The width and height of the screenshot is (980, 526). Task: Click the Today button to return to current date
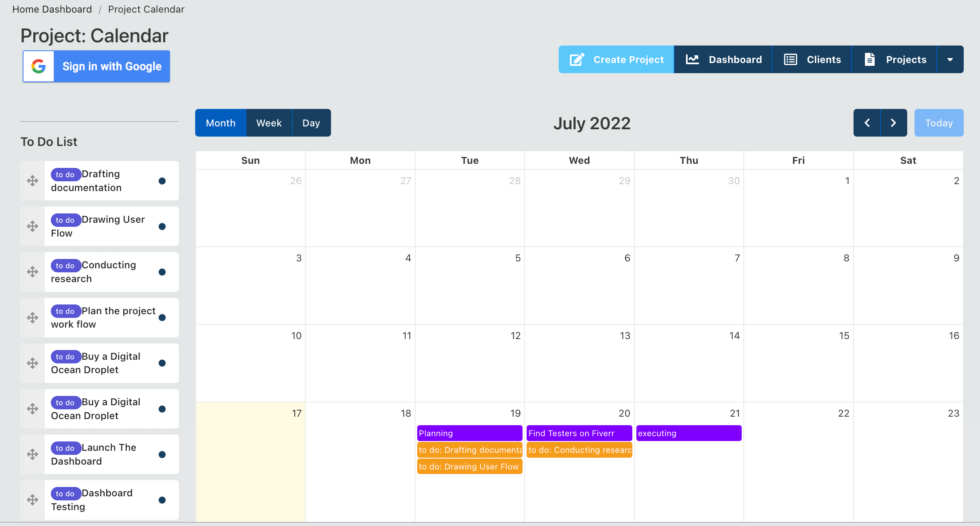(939, 122)
